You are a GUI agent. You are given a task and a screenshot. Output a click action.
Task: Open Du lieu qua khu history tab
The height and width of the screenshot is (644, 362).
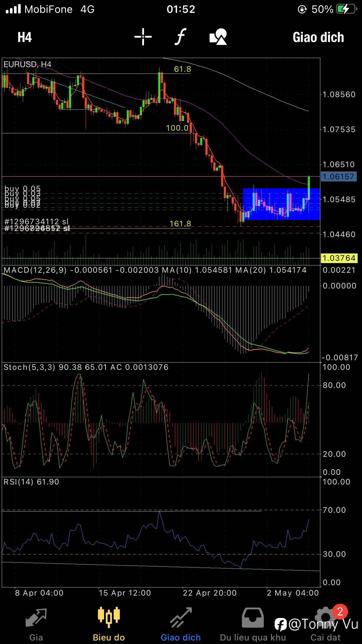pyautogui.click(x=253, y=624)
